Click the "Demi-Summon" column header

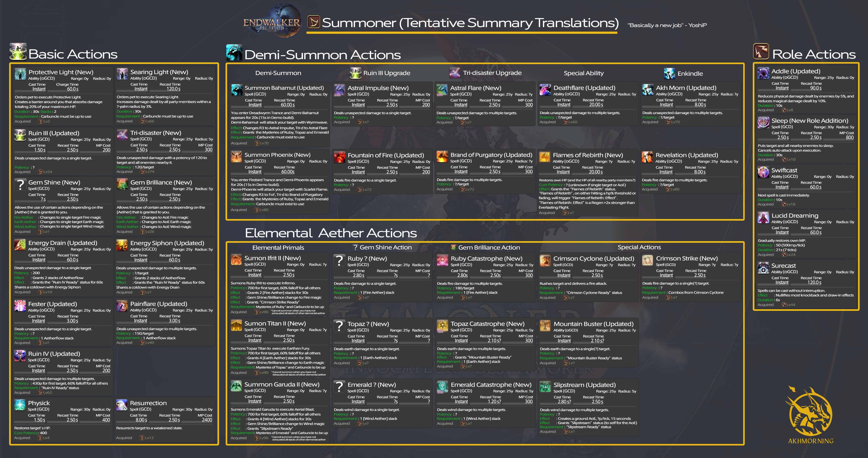pyautogui.click(x=278, y=73)
